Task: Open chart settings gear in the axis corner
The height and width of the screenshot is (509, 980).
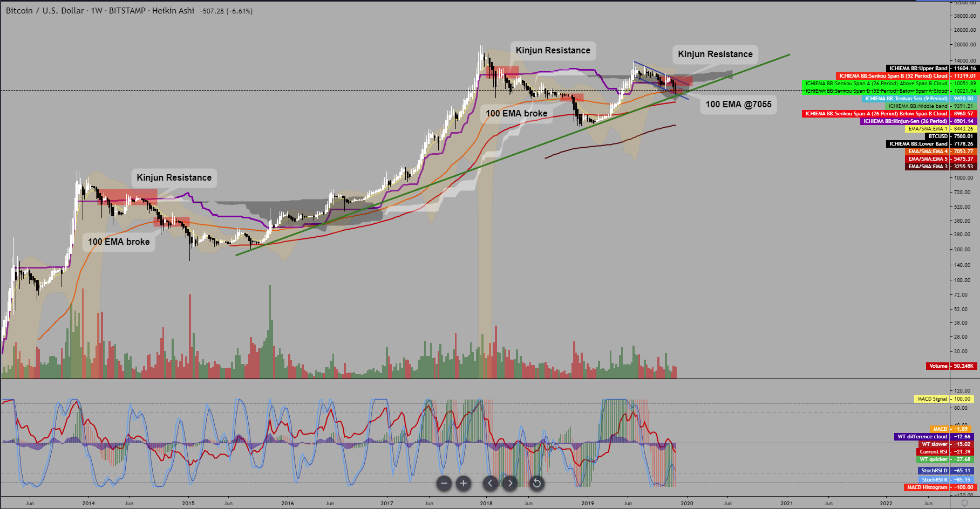Action: pos(965,503)
